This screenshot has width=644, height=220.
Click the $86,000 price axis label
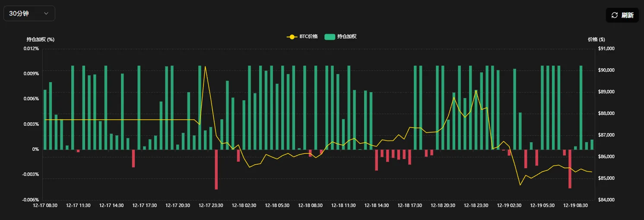(x=606, y=156)
